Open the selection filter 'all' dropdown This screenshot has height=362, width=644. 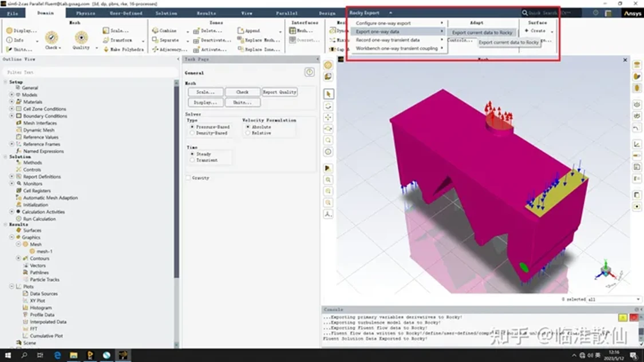point(614,299)
